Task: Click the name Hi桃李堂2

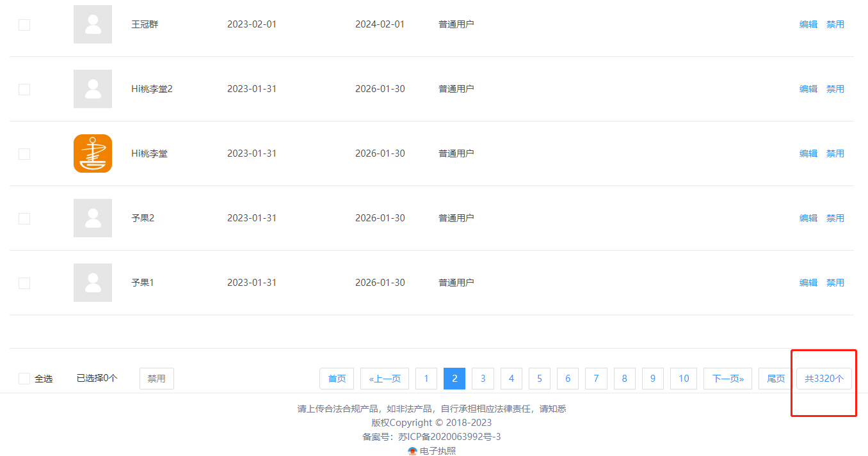Action: coord(152,89)
